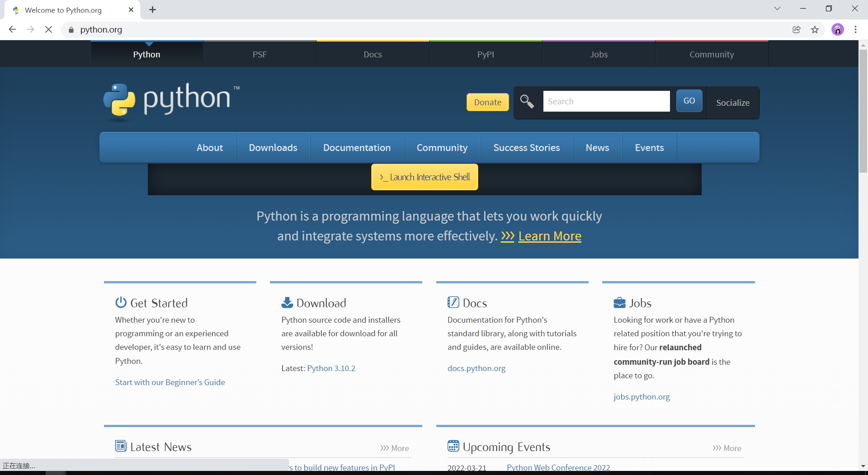868x475 pixels.
Task: Open the About menu
Action: [210, 147]
